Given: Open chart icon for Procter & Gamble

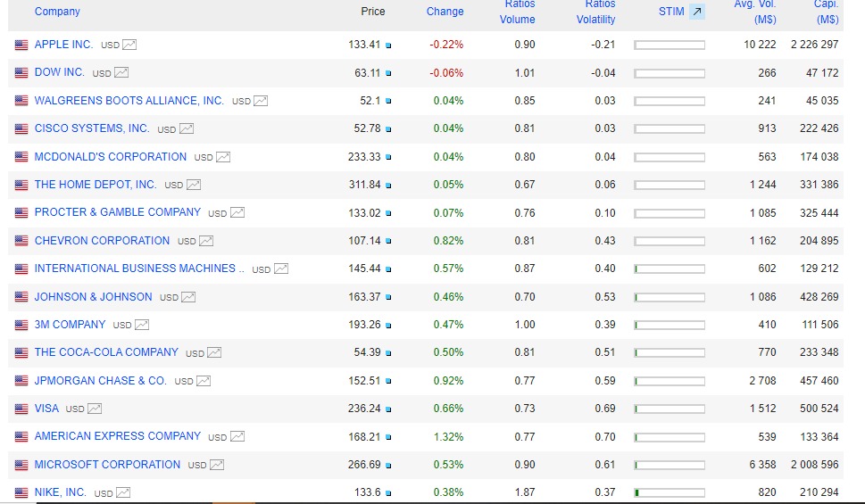Looking at the screenshot, I should (x=237, y=213).
